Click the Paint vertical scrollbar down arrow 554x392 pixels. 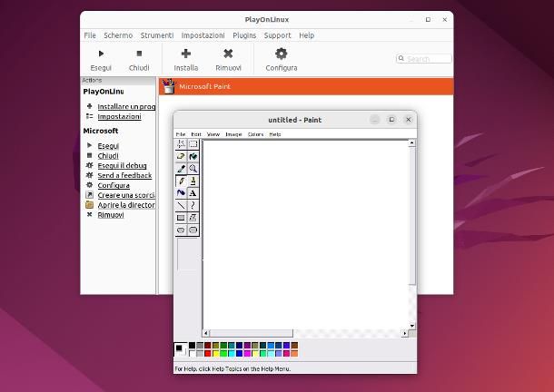tap(412, 326)
